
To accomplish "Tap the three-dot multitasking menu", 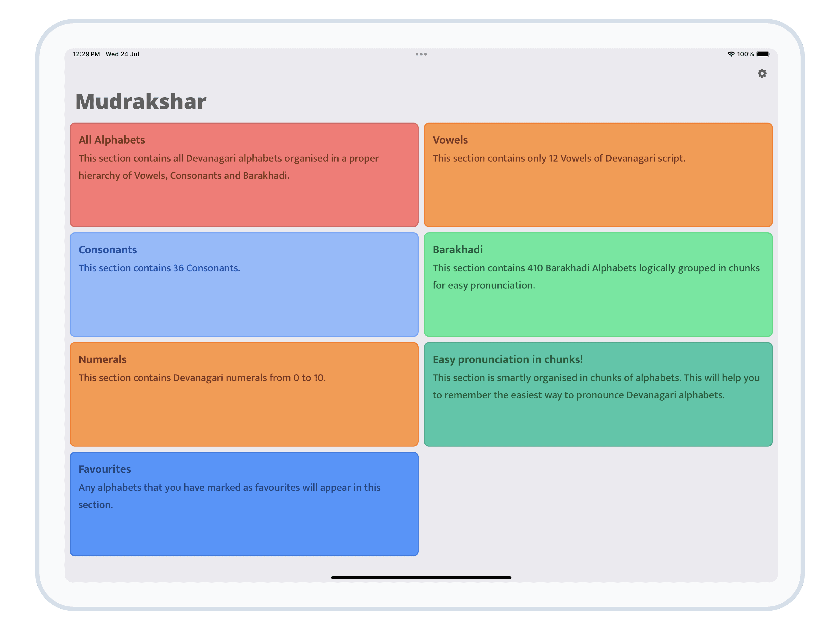I will pos(421,54).
